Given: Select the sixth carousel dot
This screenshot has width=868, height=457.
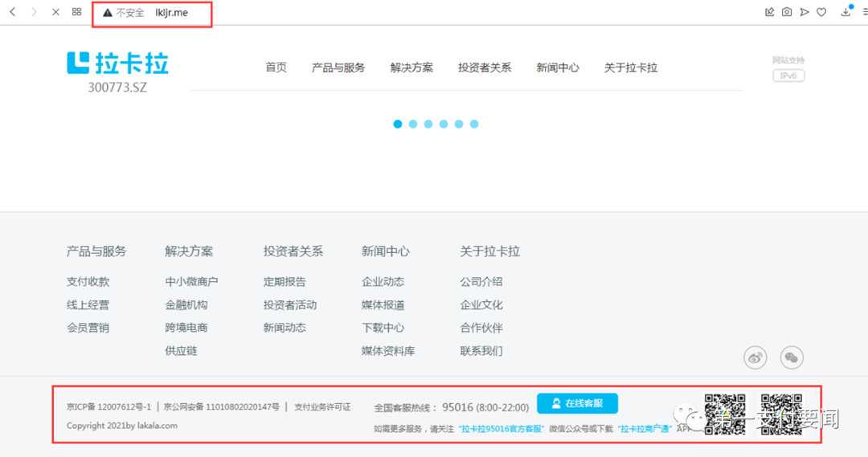Looking at the screenshot, I should click(474, 124).
